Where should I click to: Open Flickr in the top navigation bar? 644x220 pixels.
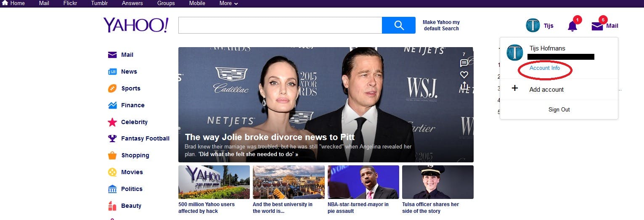(x=70, y=3)
